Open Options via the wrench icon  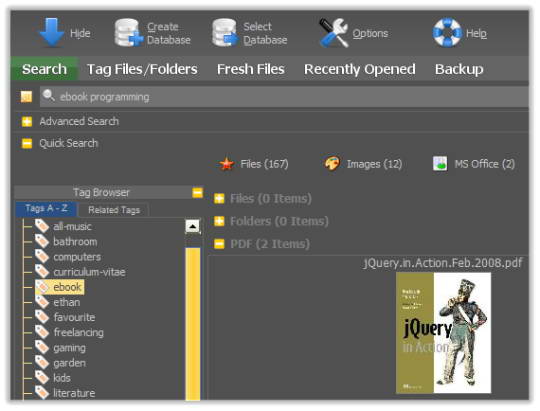333,33
